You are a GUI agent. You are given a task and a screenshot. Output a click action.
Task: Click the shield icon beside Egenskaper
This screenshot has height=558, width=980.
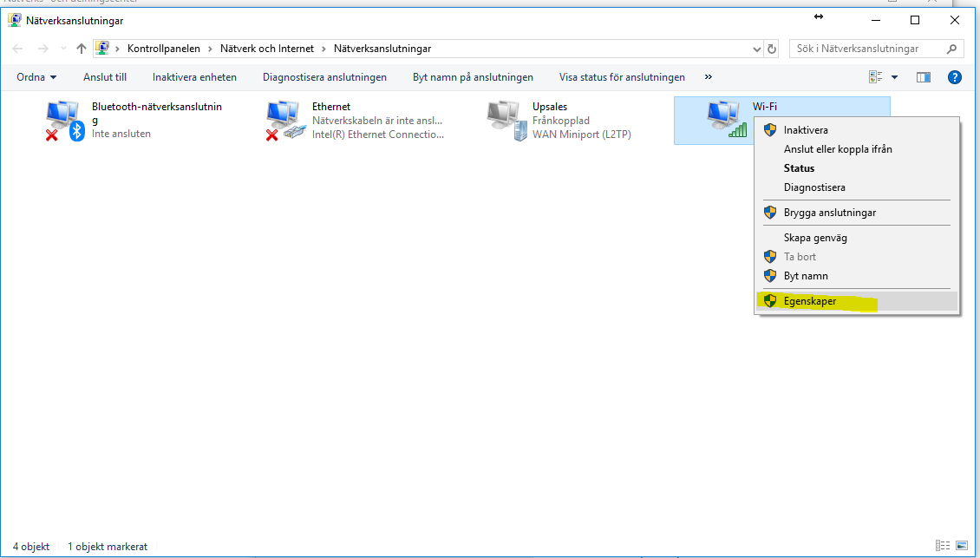(770, 301)
